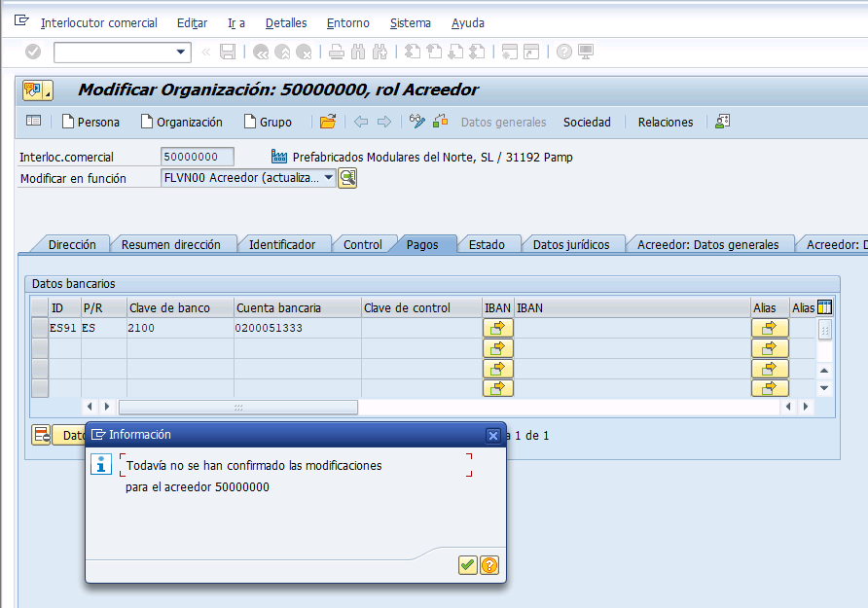Click IBAN arrow button for ES91 row

(x=498, y=328)
